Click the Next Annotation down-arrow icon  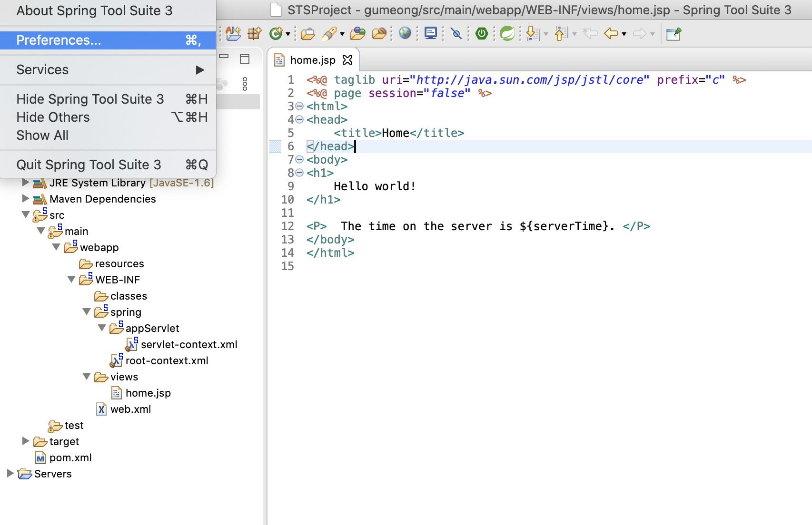pos(533,33)
